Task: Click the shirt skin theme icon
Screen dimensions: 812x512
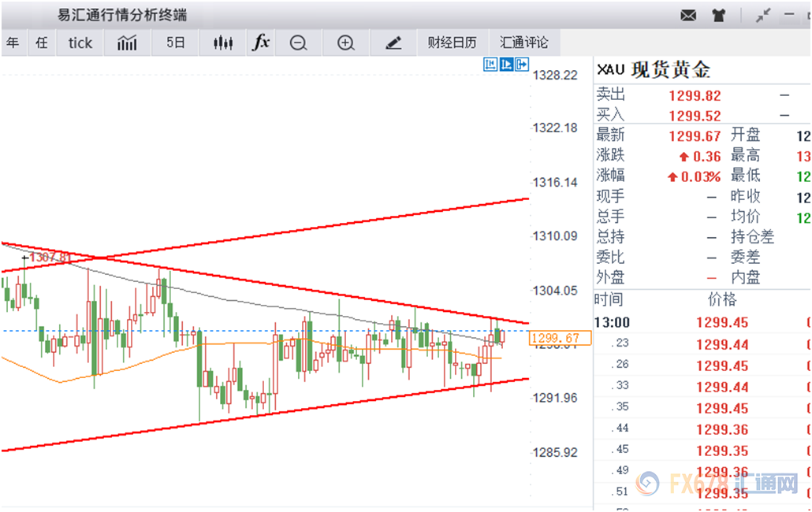Action: [x=717, y=15]
